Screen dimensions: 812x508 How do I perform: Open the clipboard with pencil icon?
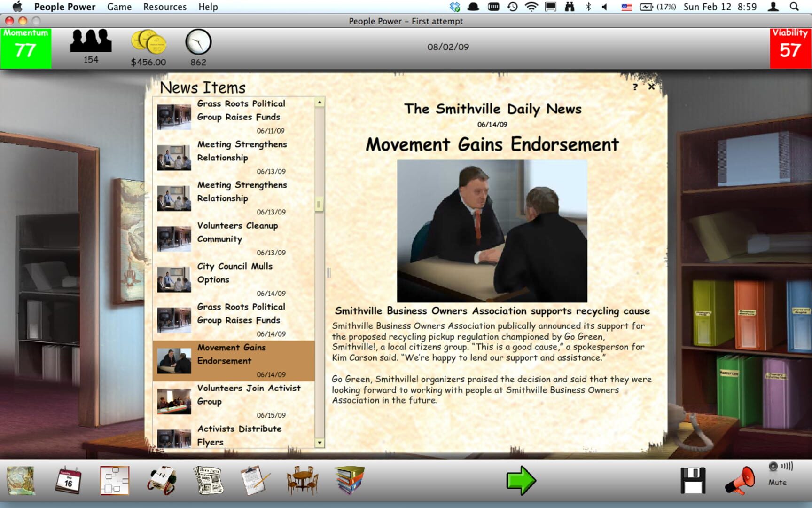pyautogui.click(x=255, y=480)
